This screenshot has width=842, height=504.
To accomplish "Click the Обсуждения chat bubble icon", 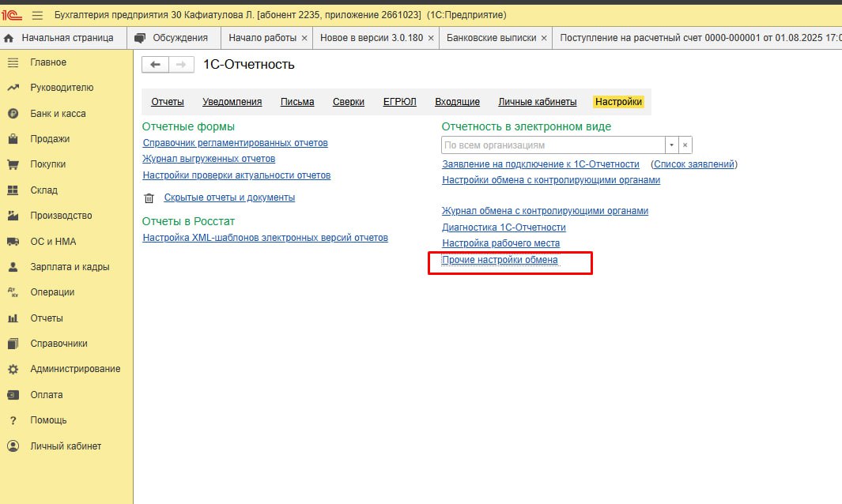I will [140, 38].
